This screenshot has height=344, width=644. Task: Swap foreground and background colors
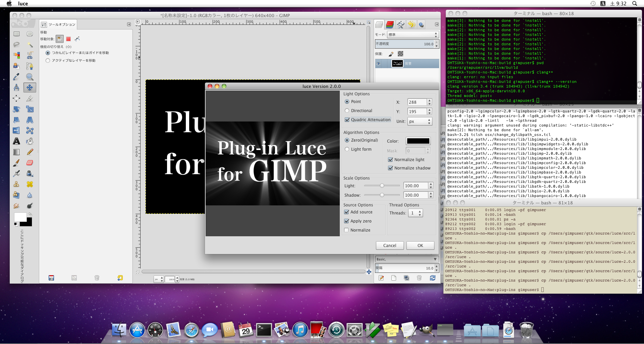(x=30, y=214)
